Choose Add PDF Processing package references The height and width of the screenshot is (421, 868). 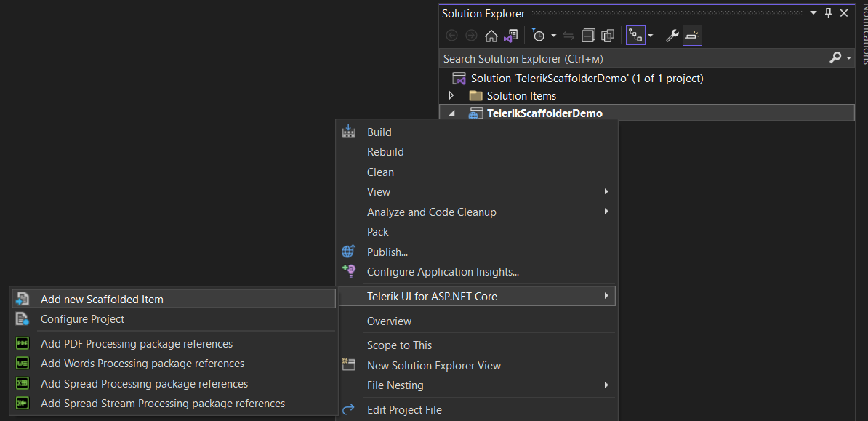(137, 343)
